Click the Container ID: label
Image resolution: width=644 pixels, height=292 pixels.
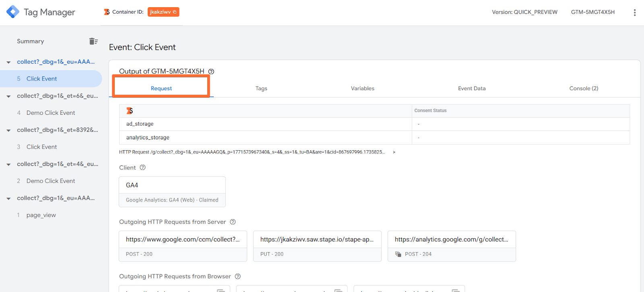[128, 12]
